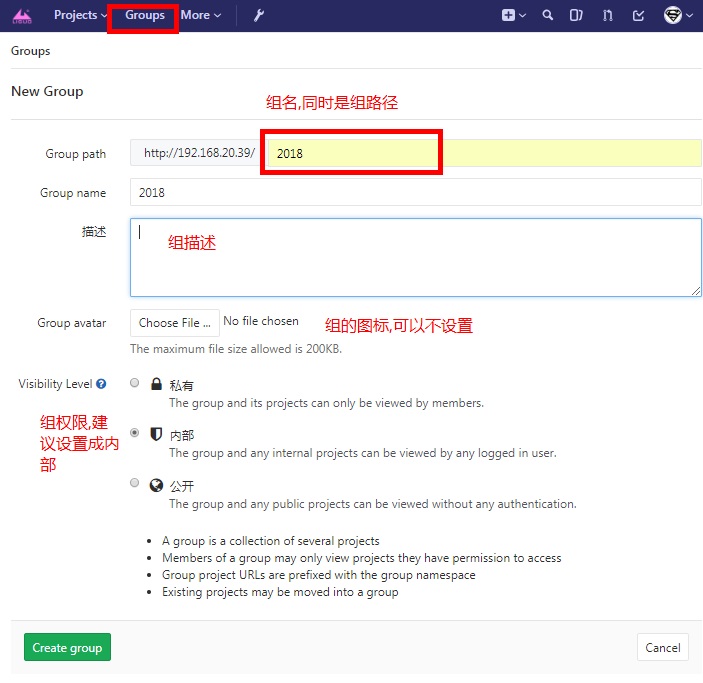This screenshot has width=703, height=683.
Task: Expand the Projects dropdown menu
Action: click(80, 15)
